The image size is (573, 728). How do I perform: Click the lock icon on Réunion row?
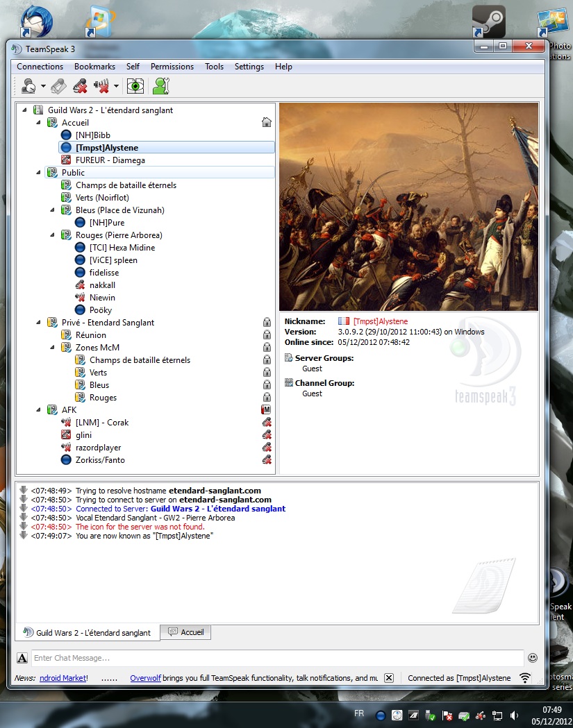point(267,335)
